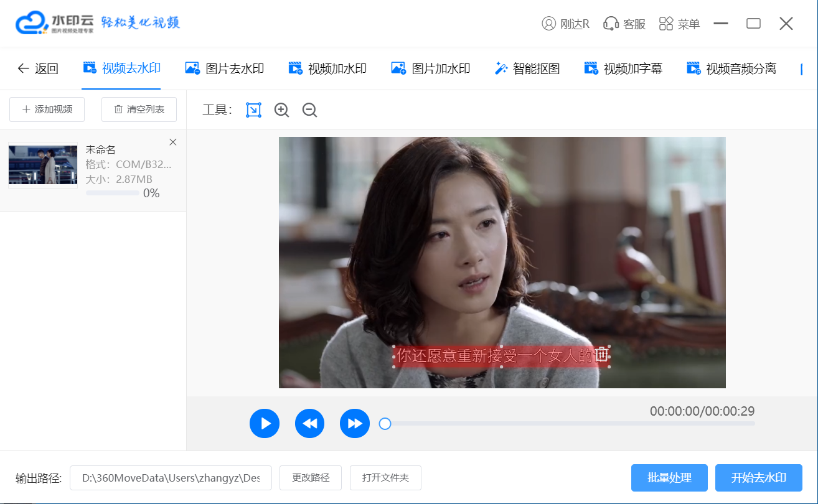Play the video preview

(x=265, y=424)
